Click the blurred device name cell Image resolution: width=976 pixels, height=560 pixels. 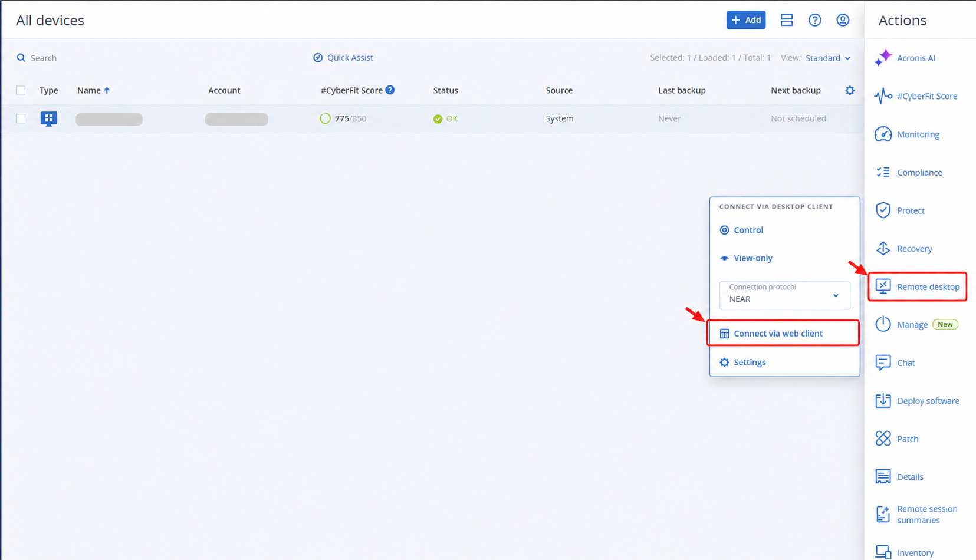[109, 119]
